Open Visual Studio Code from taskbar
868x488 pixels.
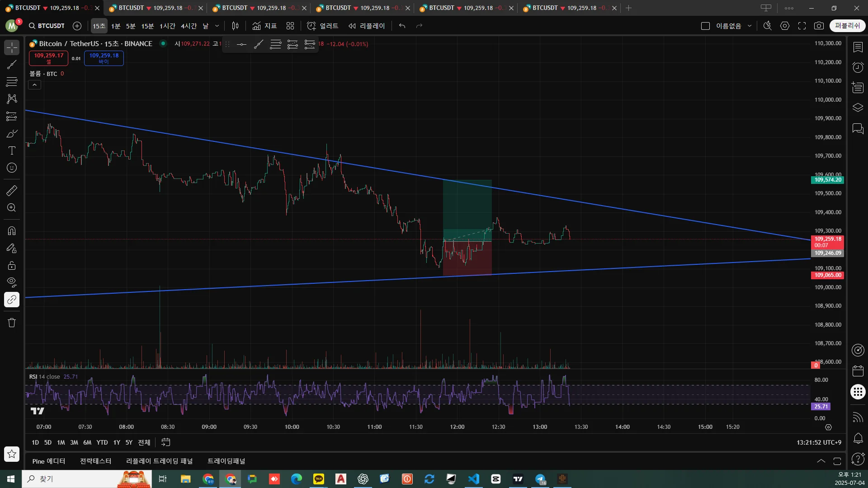[x=473, y=479]
